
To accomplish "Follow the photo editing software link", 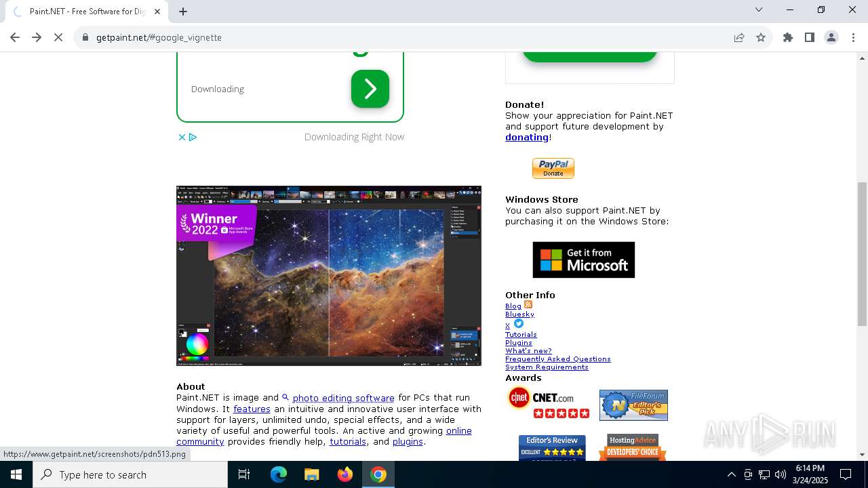I will click(343, 398).
